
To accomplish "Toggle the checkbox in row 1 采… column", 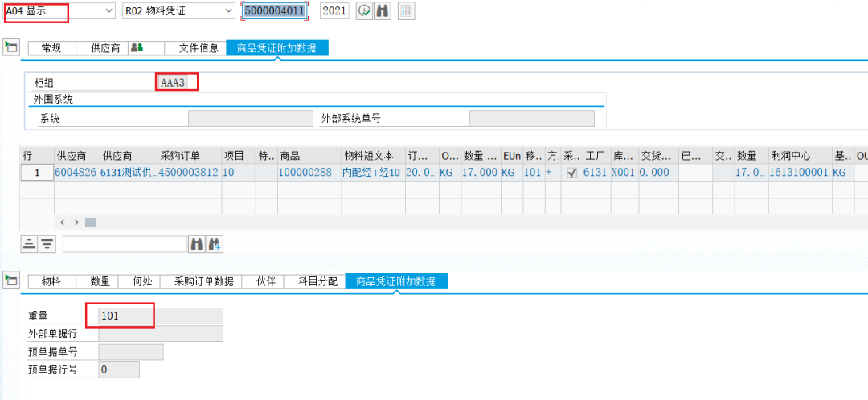I will click(x=572, y=173).
